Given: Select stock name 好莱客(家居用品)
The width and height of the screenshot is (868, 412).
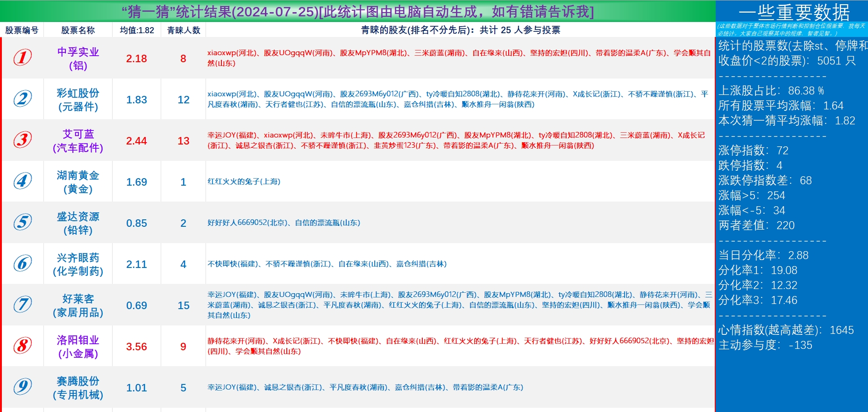Looking at the screenshot, I should coord(78,305).
